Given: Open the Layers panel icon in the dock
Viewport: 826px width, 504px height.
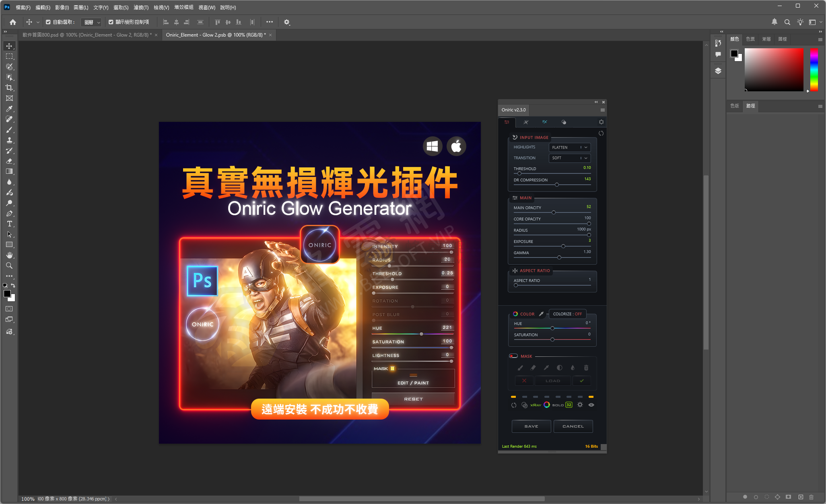Looking at the screenshot, I should pos(718,71).
